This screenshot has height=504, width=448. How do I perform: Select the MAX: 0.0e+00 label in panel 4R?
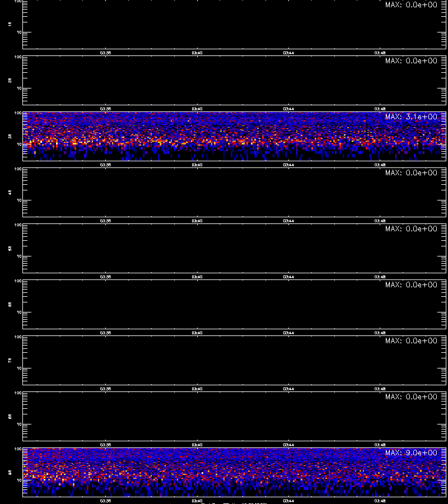(411, 172)
